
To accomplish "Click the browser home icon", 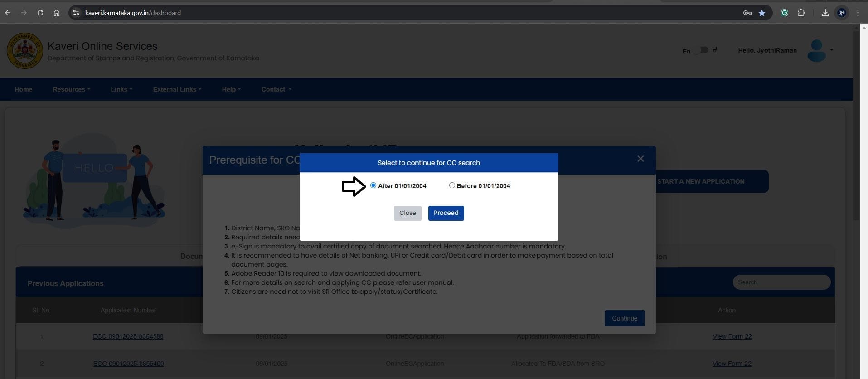I will [x=57, y=13].
